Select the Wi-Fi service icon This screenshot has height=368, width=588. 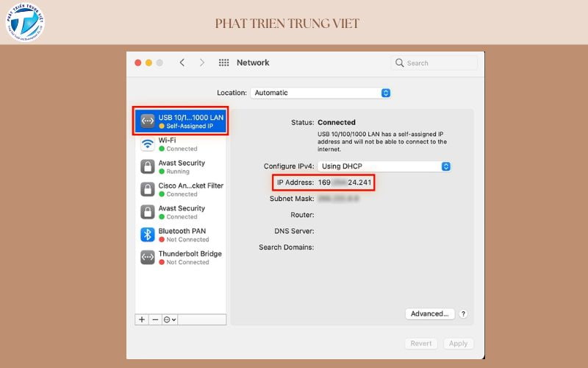(x=147, y=144)
